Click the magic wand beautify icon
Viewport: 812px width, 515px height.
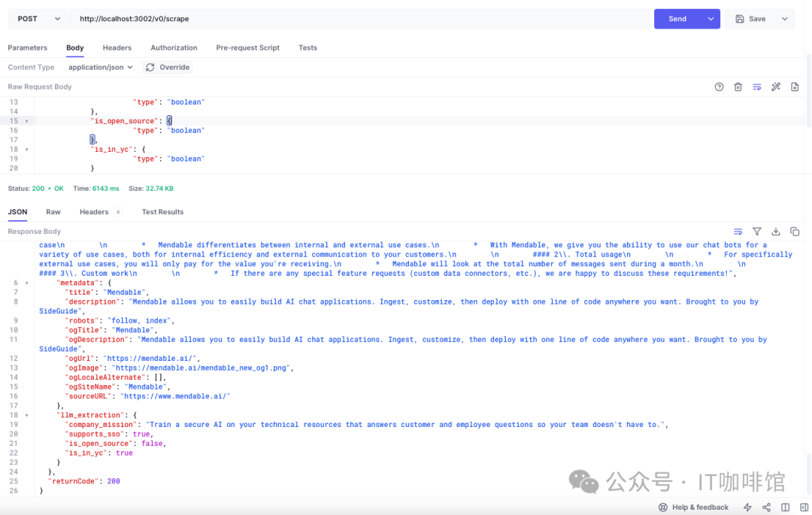point(776,87)
